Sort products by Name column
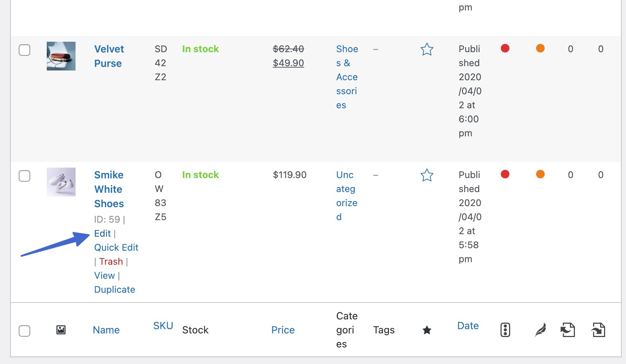The image size is (626, 364). (106, 330)
